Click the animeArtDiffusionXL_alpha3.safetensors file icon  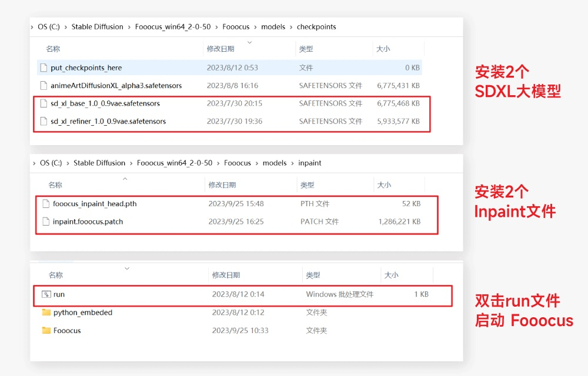pyautogui.click(x=44, y=86)
